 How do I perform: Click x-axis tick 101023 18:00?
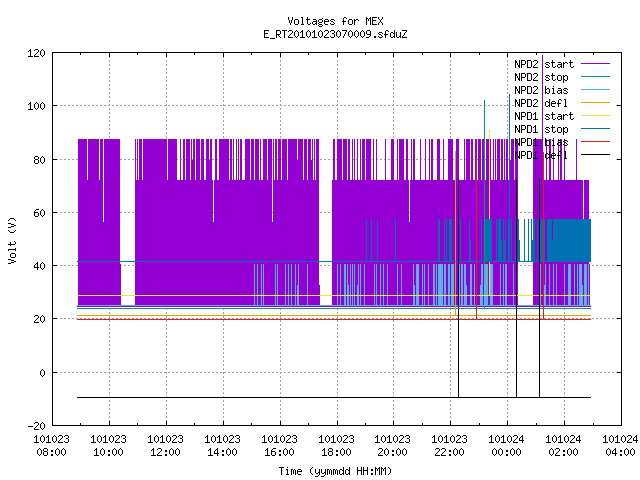[x=336, y=446]
